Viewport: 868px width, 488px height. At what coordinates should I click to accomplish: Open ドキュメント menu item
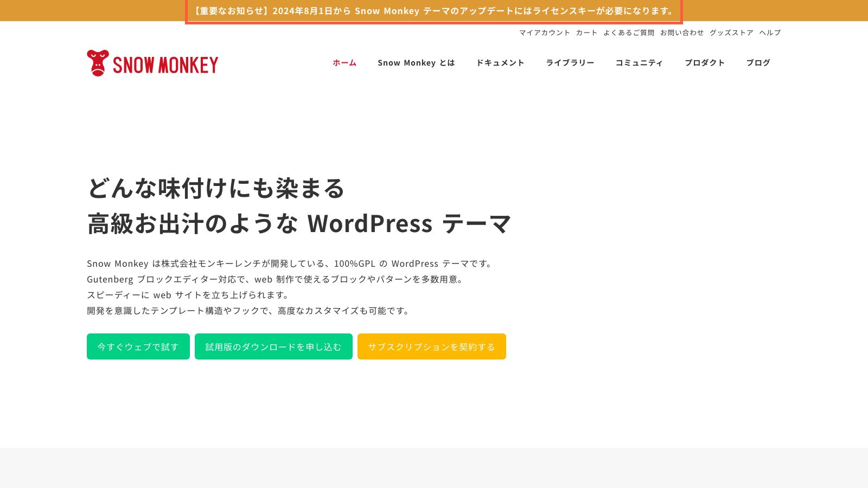[x=500, y=63]
